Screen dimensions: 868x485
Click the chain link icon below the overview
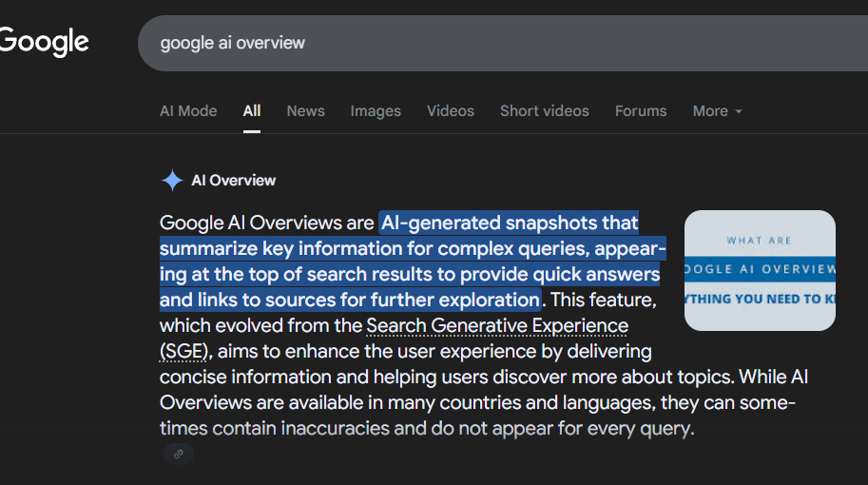tap(178, 455)
